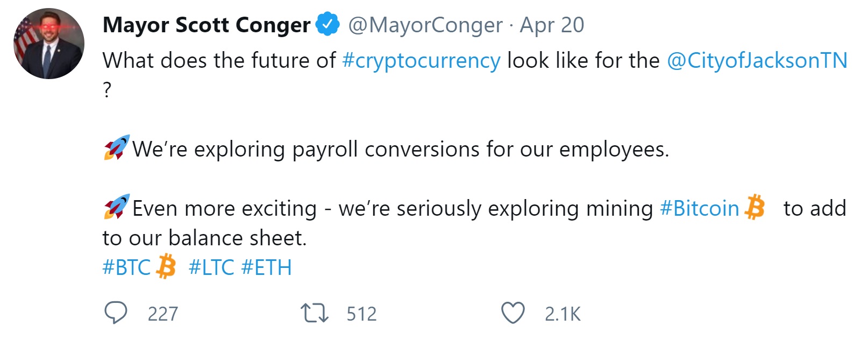Viewport: 868px width, 340px height.
Task: Follow the #Bitcoin hashtag link
Action: pos(699,208)
